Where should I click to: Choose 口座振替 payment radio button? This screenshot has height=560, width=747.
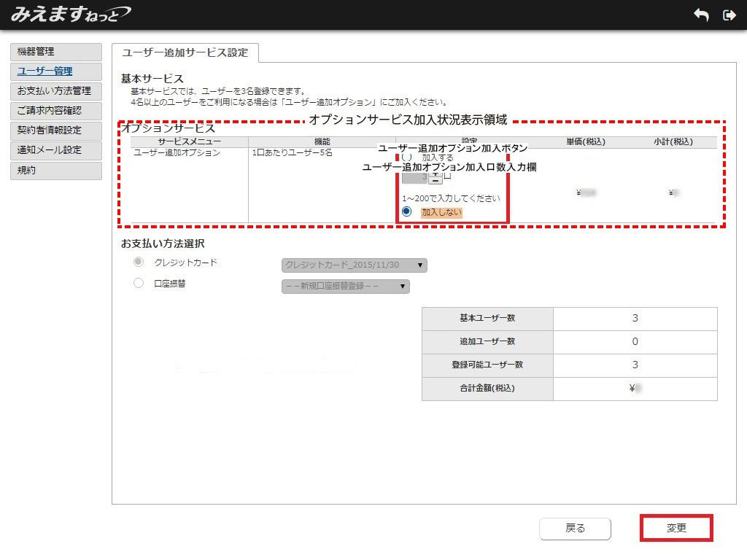(139, 284)
